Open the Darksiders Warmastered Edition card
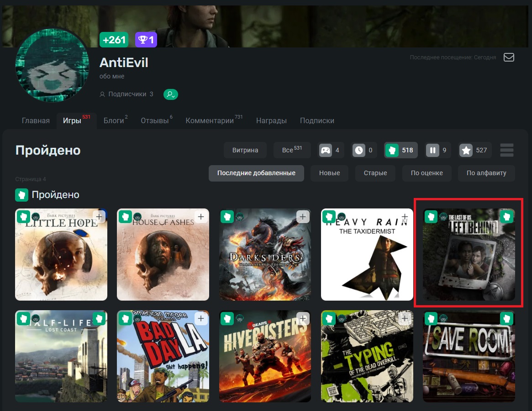 click(265, 255)
